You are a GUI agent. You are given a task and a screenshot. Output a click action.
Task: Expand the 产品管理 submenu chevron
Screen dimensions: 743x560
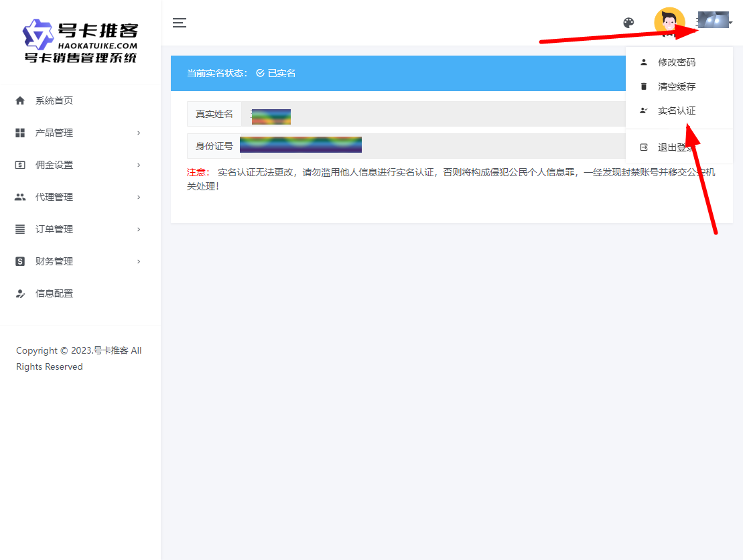coord(139,132)
